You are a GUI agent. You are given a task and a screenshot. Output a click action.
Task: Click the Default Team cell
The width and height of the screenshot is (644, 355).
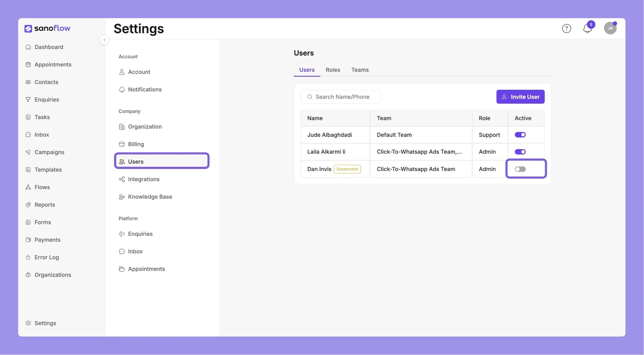(421, 135)
